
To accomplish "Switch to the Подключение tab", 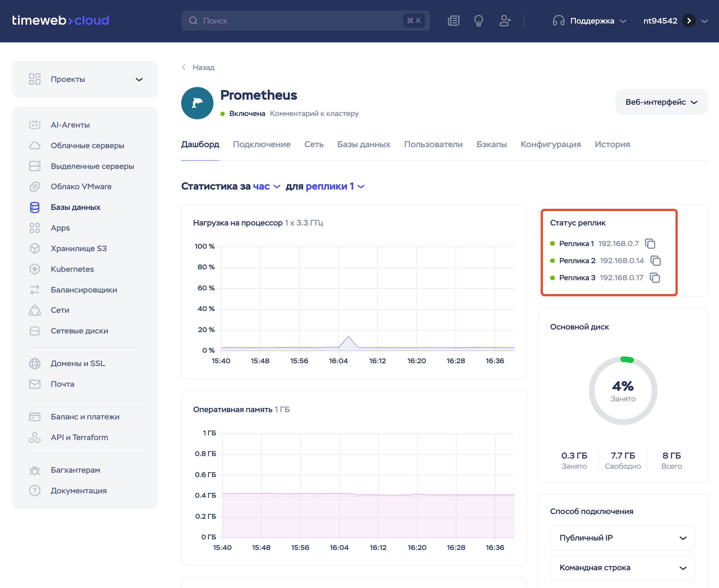I will [261, 144].
